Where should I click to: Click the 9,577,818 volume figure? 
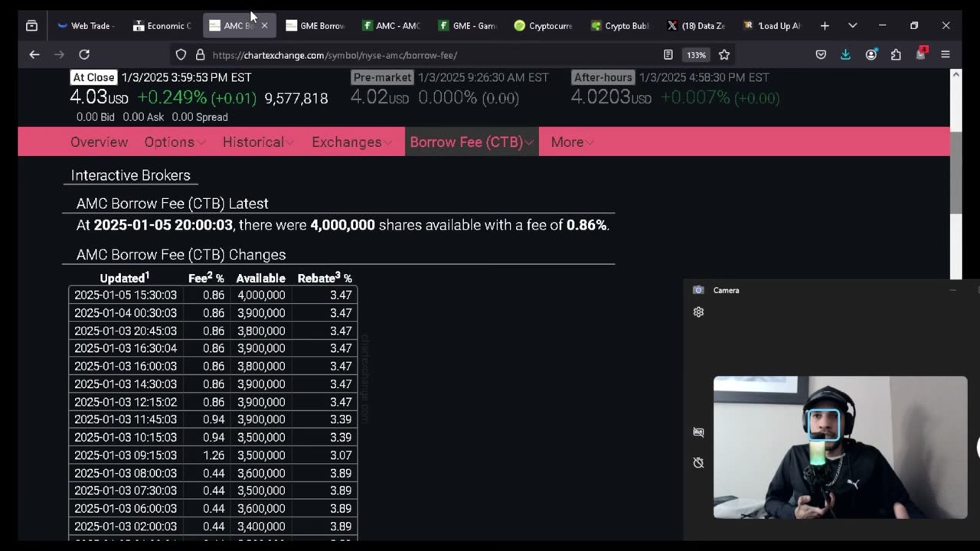click(296, 98)
